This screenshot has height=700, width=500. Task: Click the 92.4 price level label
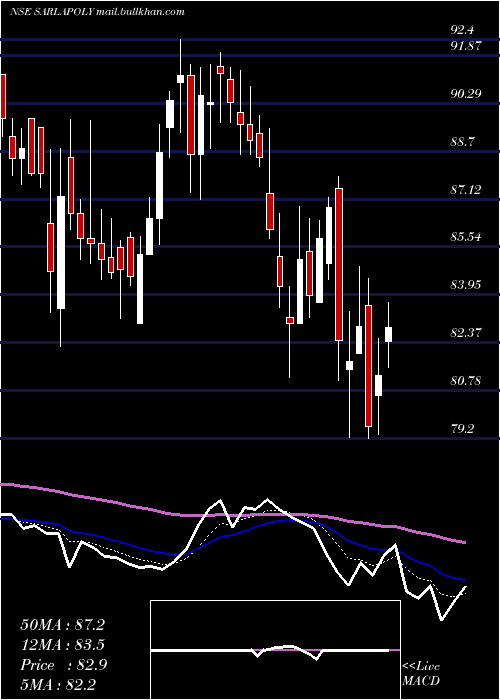[x=462, y=30]
